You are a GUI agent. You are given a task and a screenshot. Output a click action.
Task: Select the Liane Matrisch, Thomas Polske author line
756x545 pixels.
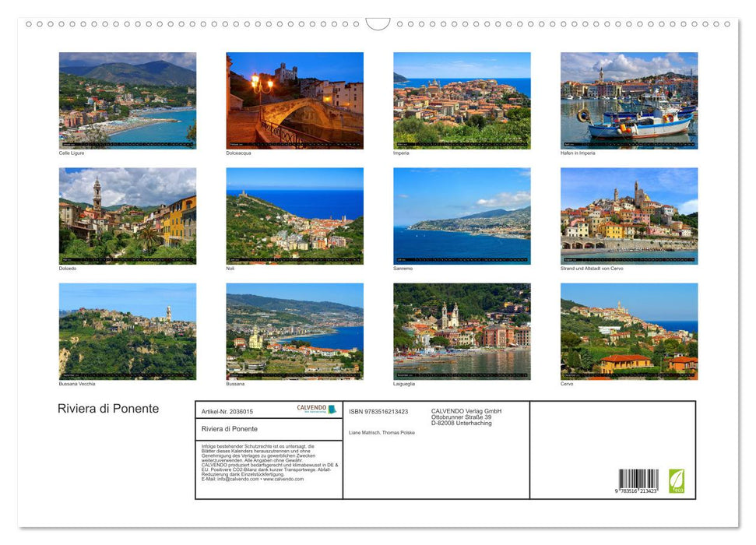click(382, 432)
